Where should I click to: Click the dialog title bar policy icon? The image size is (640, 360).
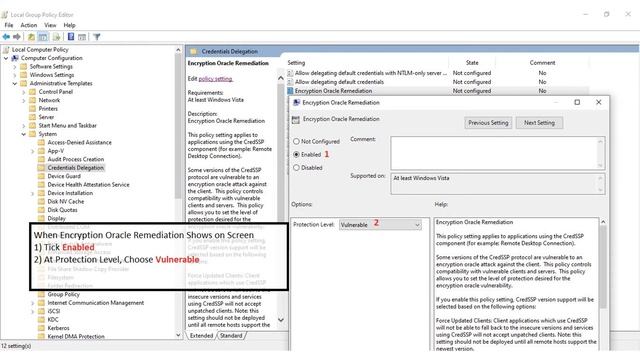[297, 102]
